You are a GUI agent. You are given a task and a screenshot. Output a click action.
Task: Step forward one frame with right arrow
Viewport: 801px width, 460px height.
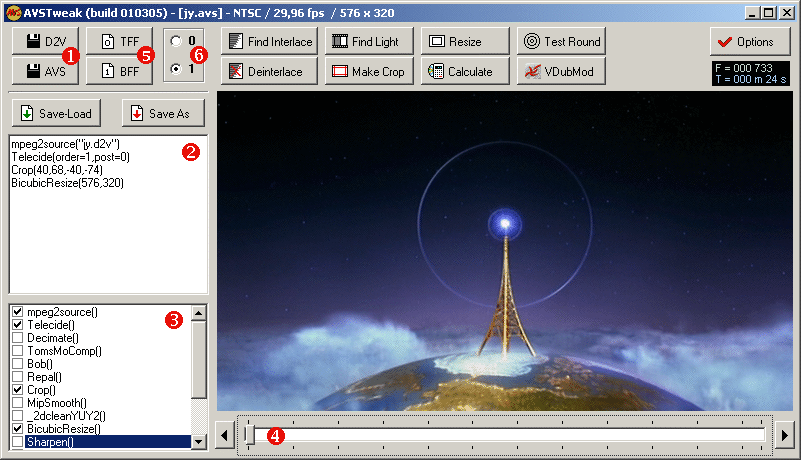pyautogui.click(x=785, y=435)
